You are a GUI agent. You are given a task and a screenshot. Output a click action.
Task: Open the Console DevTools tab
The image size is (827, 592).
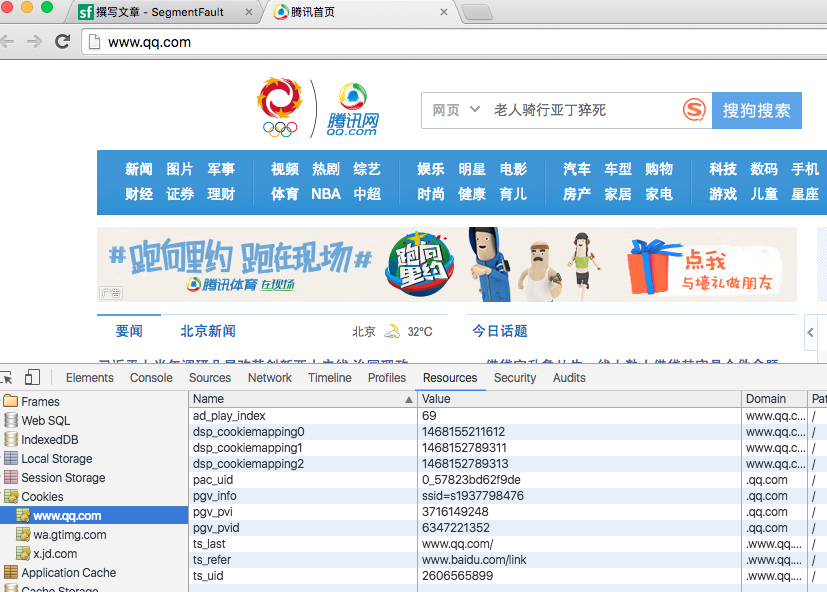point(151,378)
